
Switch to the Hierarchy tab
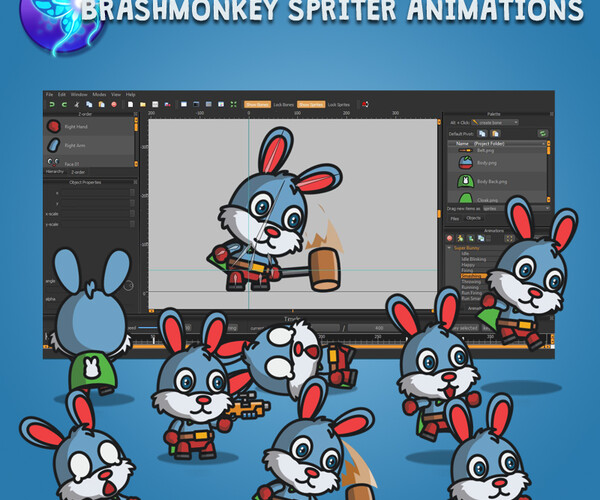pos(55,171)
